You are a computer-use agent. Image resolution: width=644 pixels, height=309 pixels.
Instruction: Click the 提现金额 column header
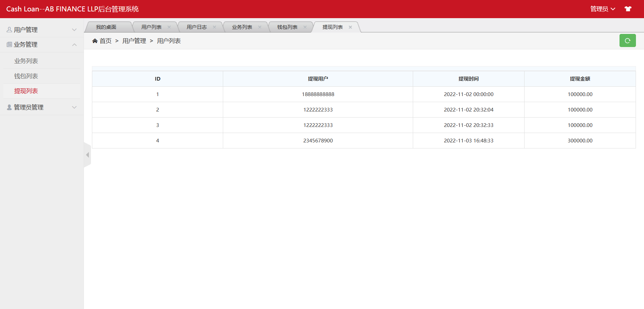(x=580, y=79)
